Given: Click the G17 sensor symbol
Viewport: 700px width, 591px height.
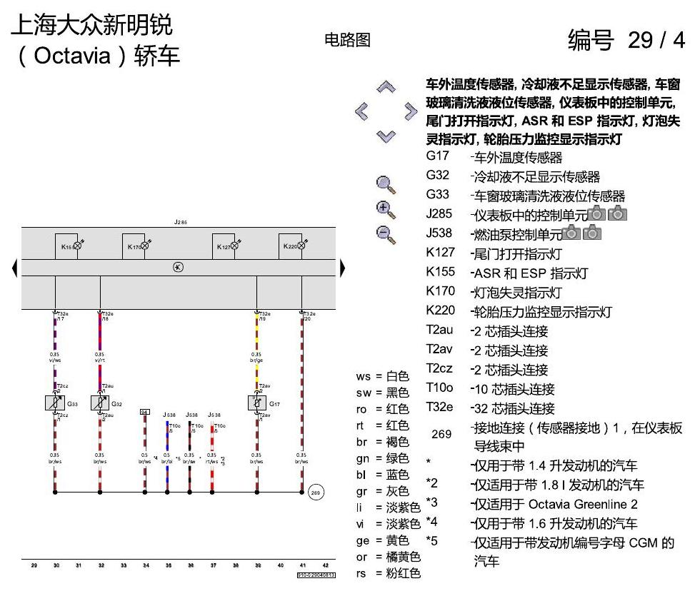Looking at the screenshot, I should [256, 403].
